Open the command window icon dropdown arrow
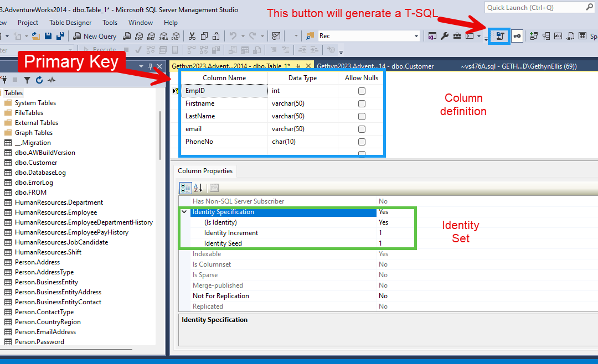 point(478,36)
